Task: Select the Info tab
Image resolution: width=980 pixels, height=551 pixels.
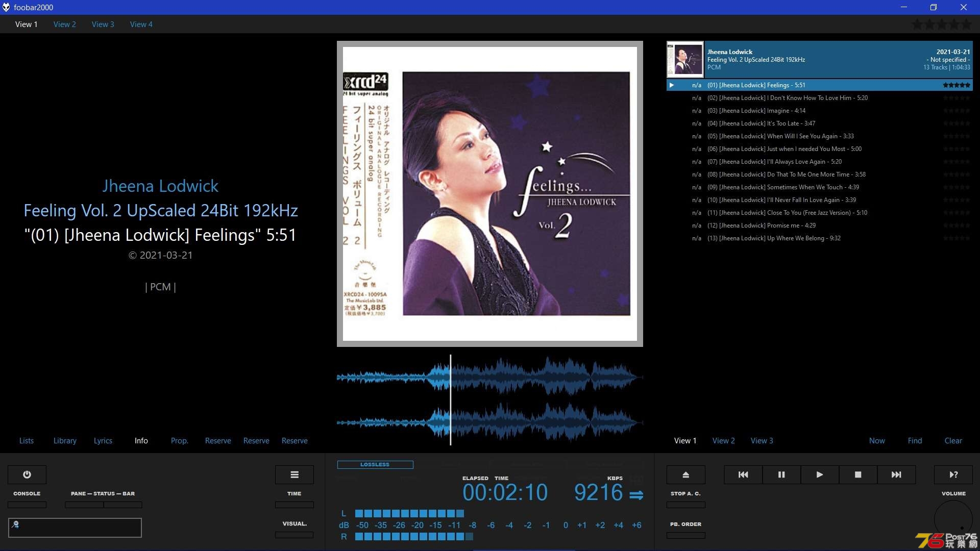Action: pos(141,440)
